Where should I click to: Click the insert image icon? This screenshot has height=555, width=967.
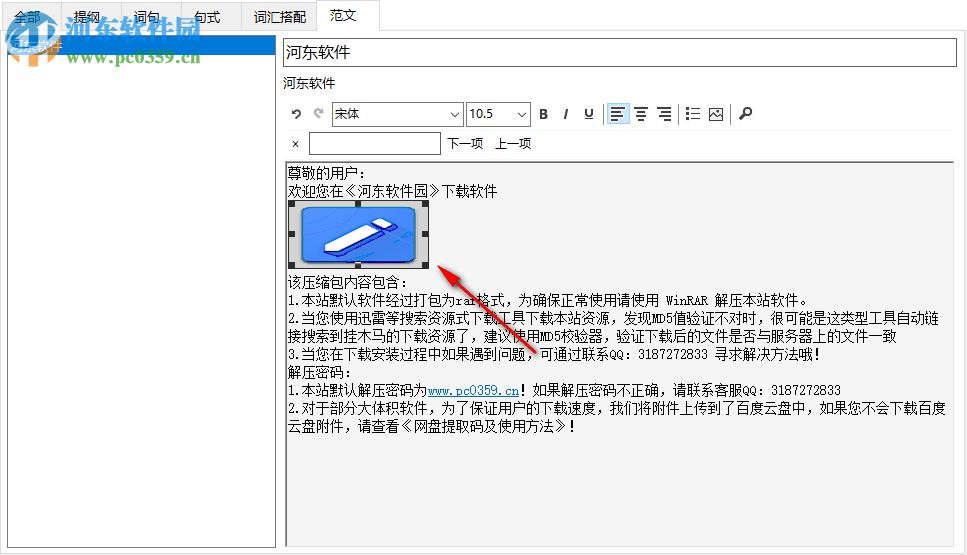pyautogui.click(x=715, y=114)
